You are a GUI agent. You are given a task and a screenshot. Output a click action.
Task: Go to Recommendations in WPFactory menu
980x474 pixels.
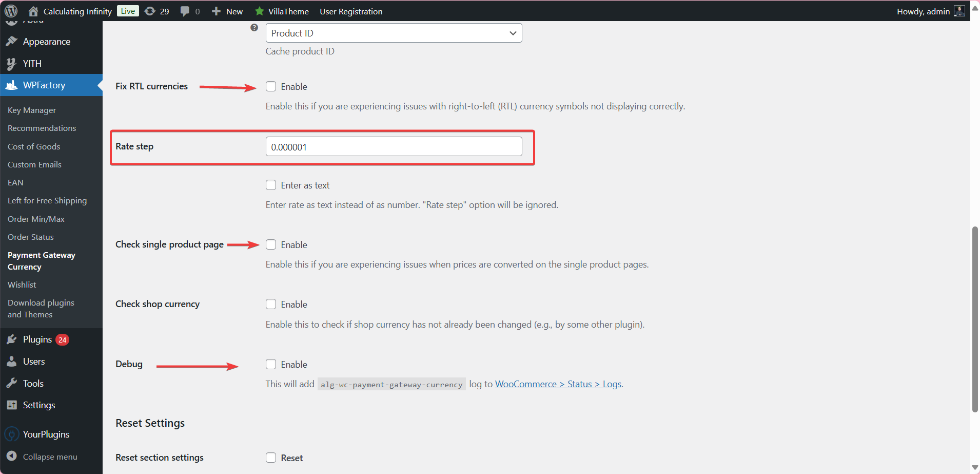[42, 128]
